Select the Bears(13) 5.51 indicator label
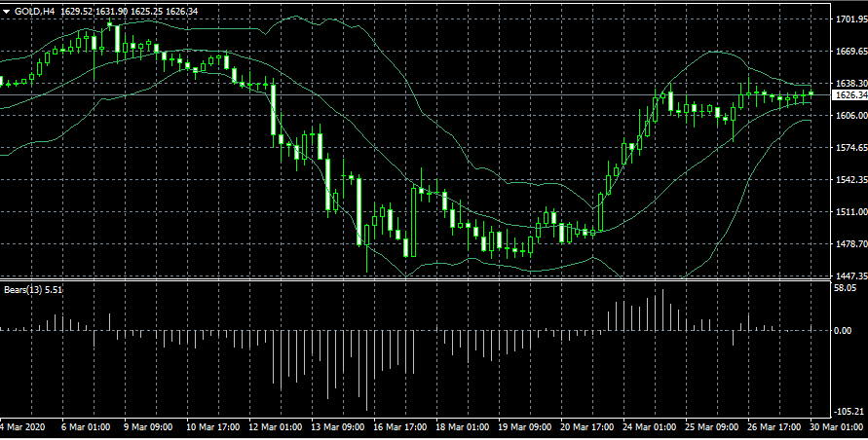Viewport: 868px width, 440px height. [x=33, y=289]
